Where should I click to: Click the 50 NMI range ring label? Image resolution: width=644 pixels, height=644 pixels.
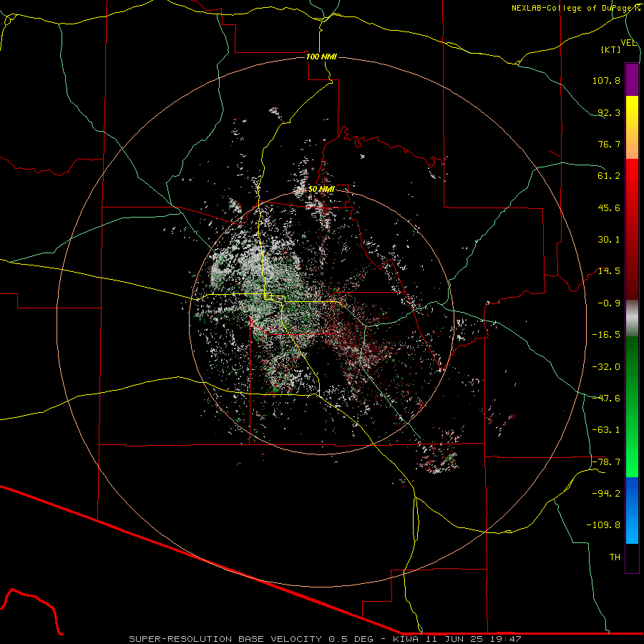tap(321, 189)
